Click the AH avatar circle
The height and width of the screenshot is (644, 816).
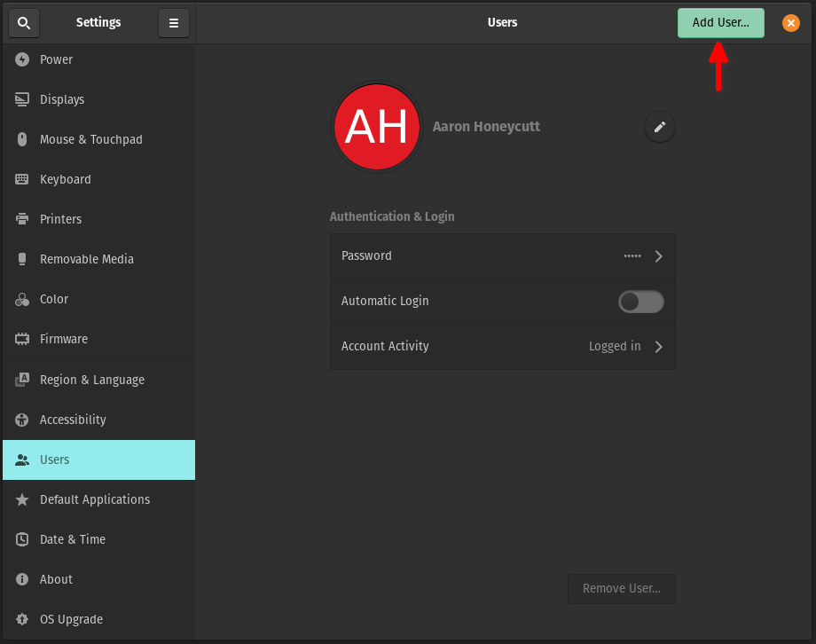(x=376, y=126)
